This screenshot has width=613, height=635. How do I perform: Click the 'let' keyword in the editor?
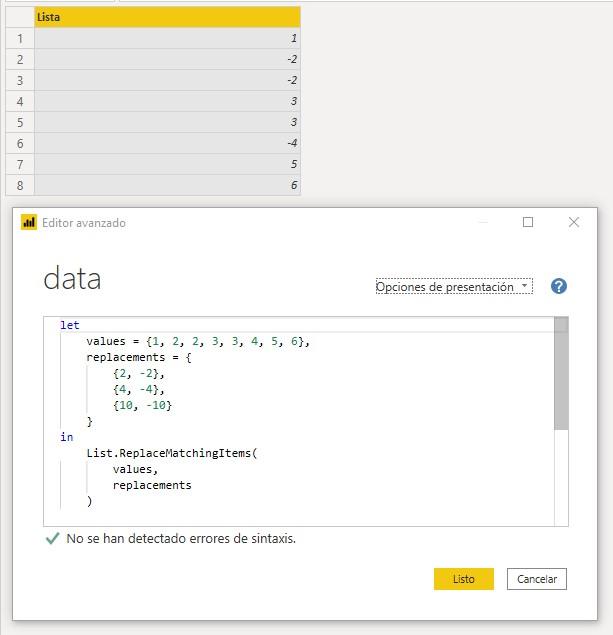[x=69, y=325]
